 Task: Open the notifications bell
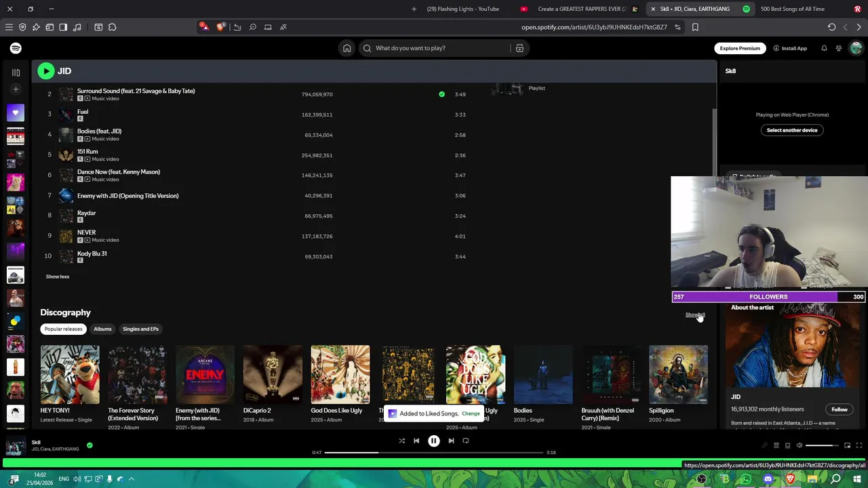(x=824, y=48)
